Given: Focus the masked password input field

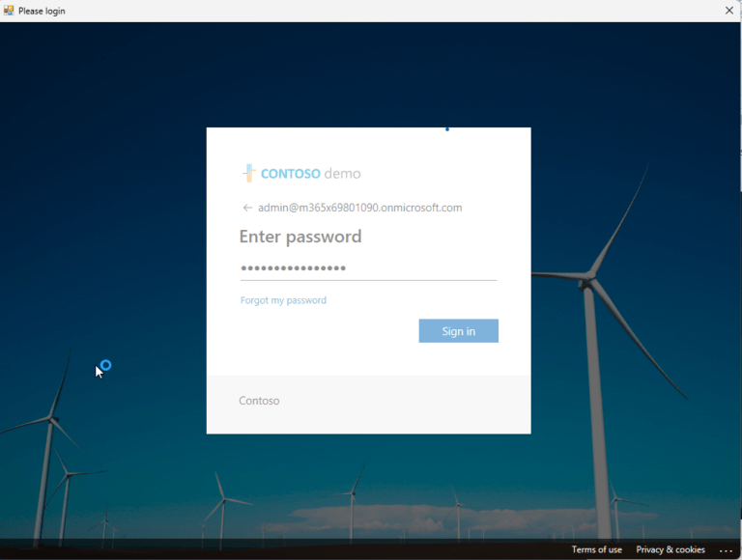Looking at the screenshot, I should 367,268.
